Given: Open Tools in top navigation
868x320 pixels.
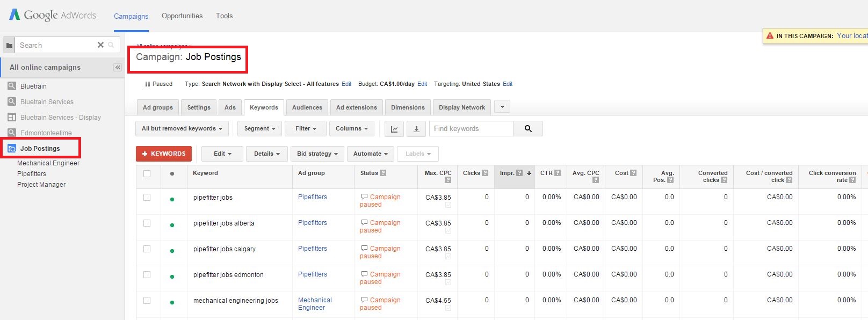Looking at the screenshot, I should (x=225, y=16).
